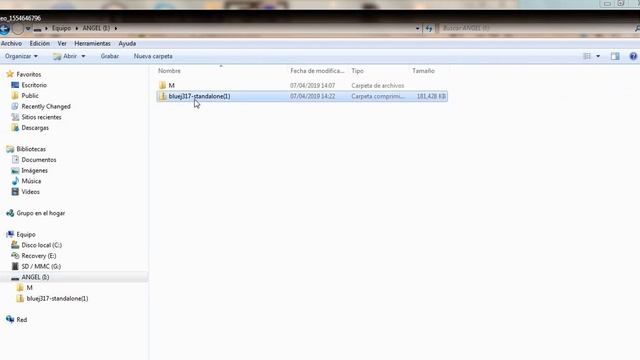This screenshot has height=360, width=640.
Task: Select Equipo in navigation pane
Action: point(21,234)
